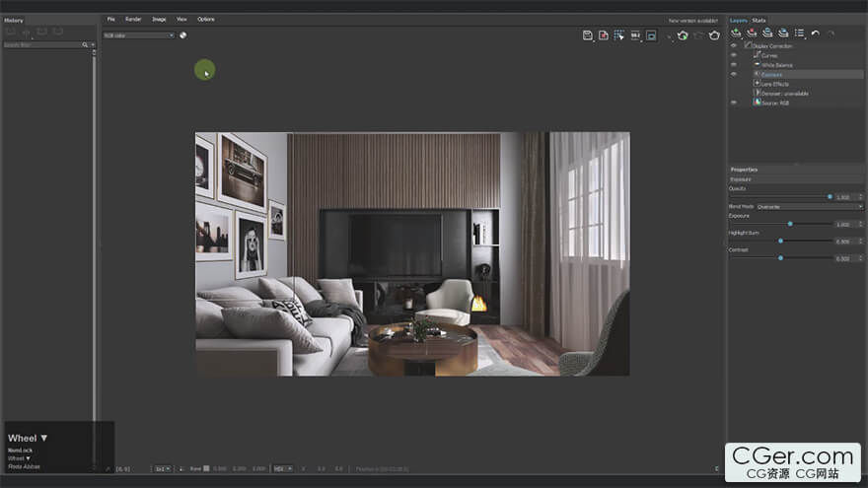The image size is (868, 488).
Task: Click the Highlight Burn slider handle
Action: tap(780, 241)
